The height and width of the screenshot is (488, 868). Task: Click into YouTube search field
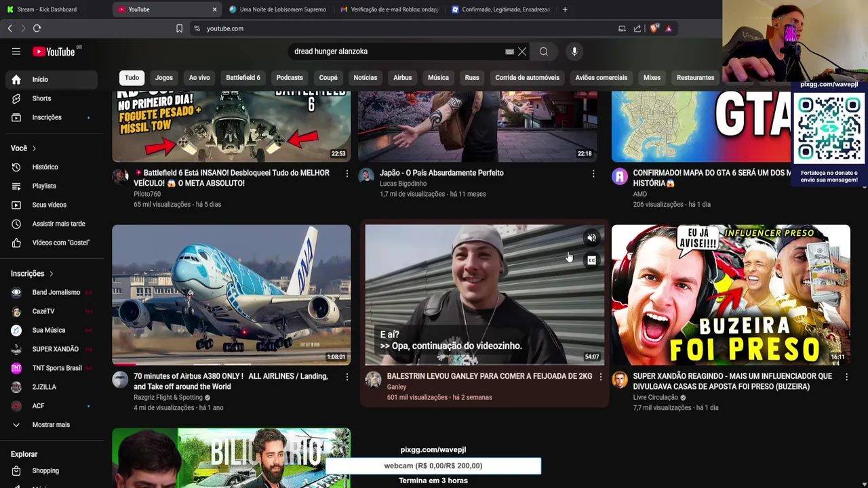tap(397, 52)
